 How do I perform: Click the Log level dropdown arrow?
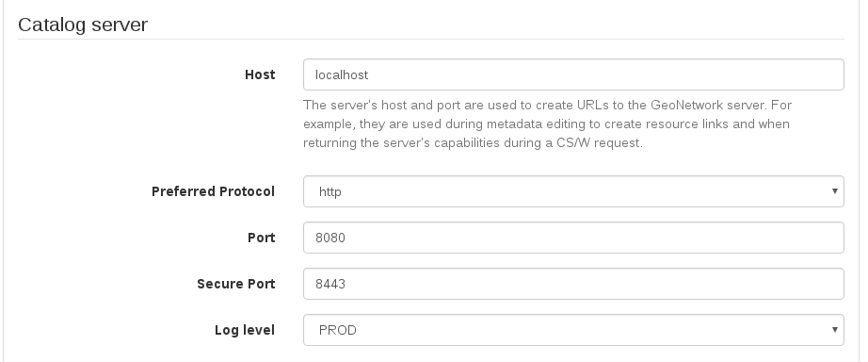[835, 330]
